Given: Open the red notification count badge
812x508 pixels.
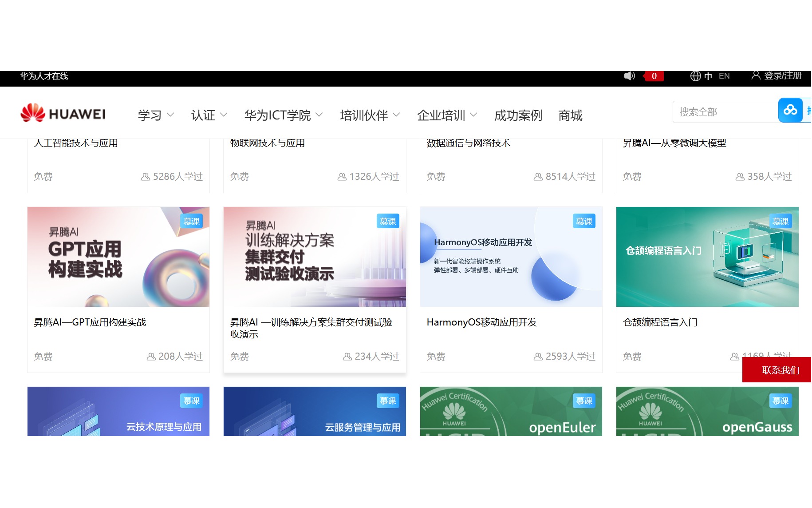Looking at the screenshot, I should coord(654,76).
